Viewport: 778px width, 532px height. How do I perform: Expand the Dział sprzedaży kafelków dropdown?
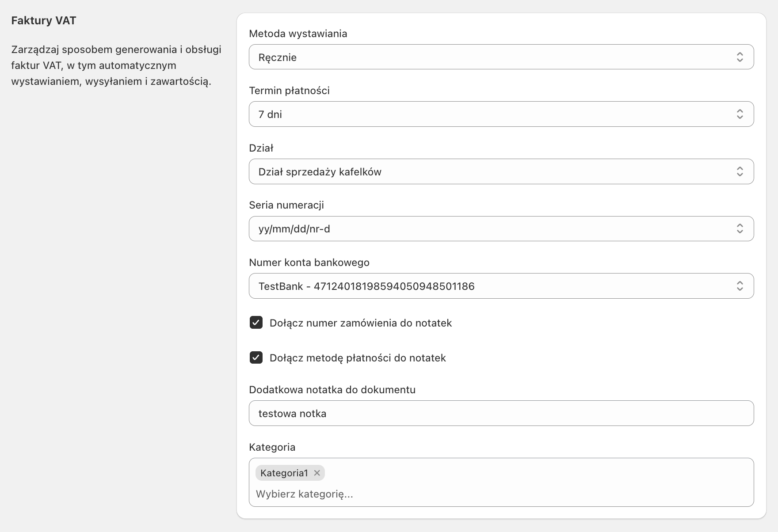pyautogui.click(x=486, y=171)
